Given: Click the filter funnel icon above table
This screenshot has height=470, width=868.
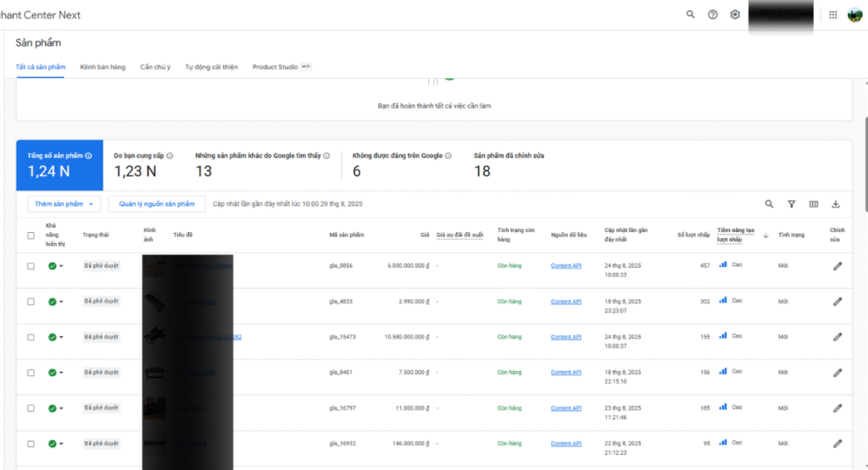Looking at the screenshot, I should [x=792, y=204].
